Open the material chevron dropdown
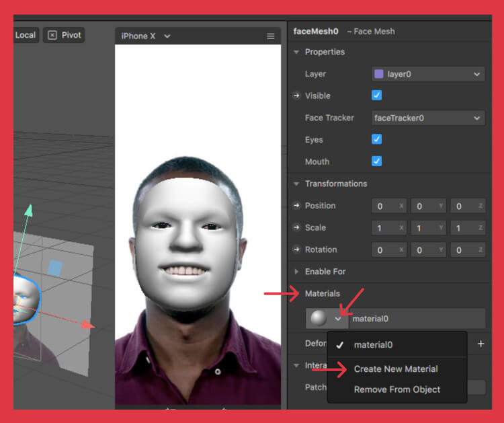This screenshot has height=423, width=504. point(338,319)
